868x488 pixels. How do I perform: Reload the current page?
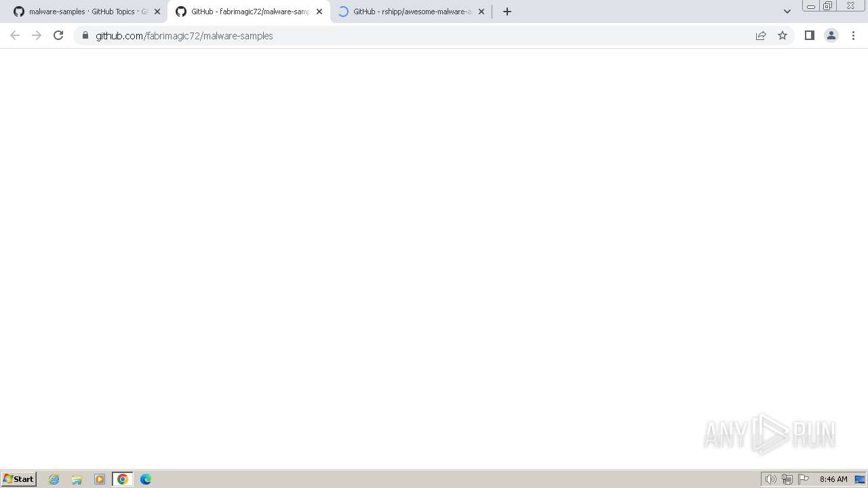(58, 35)
